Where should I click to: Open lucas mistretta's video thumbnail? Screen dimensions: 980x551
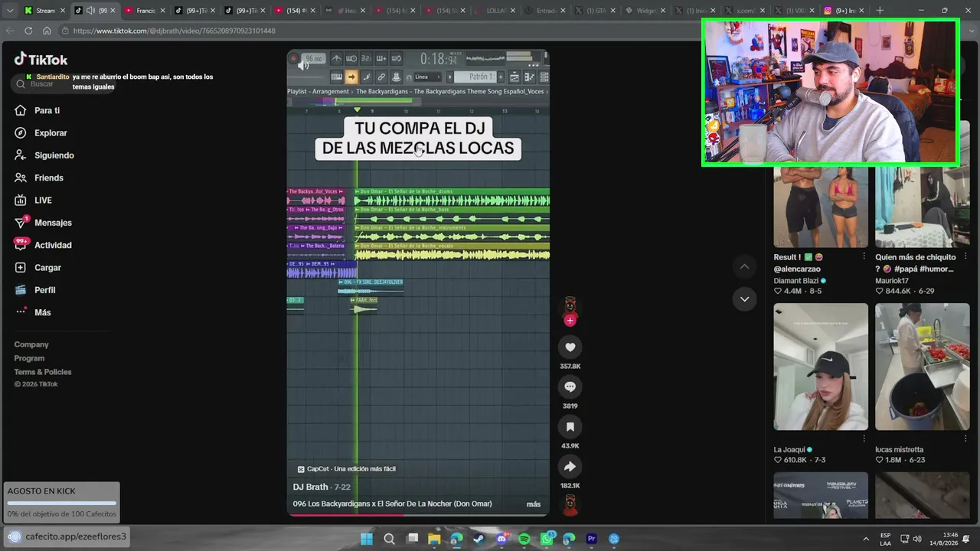point(923,367)
